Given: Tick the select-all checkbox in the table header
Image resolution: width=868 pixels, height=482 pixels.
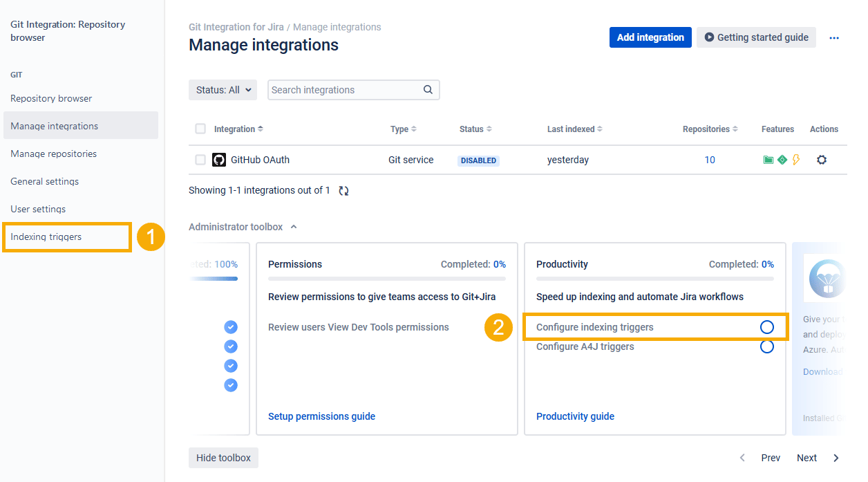Looking at the screenshot, I should (200, 129).
